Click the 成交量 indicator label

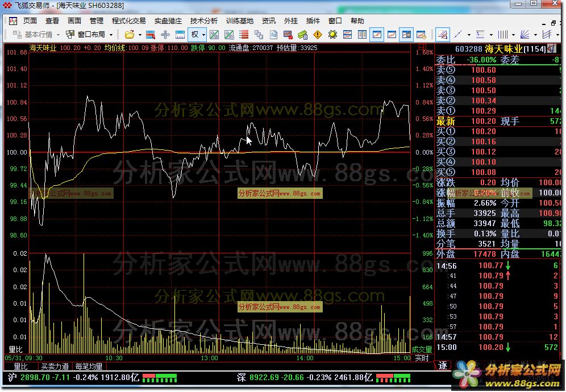422,349
